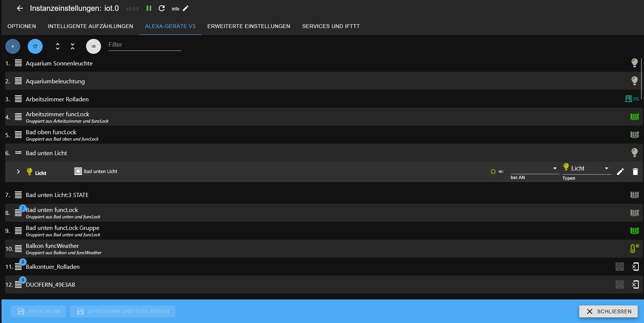
Task: Expand the Bad unten funcLock Gruppe row
Action: [18, 231]
